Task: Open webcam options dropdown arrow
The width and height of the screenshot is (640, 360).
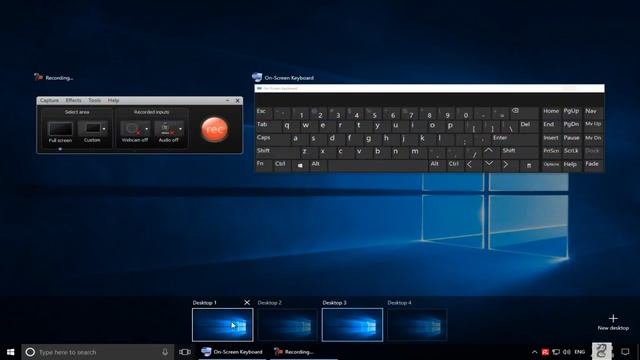Action: [147, 129]
